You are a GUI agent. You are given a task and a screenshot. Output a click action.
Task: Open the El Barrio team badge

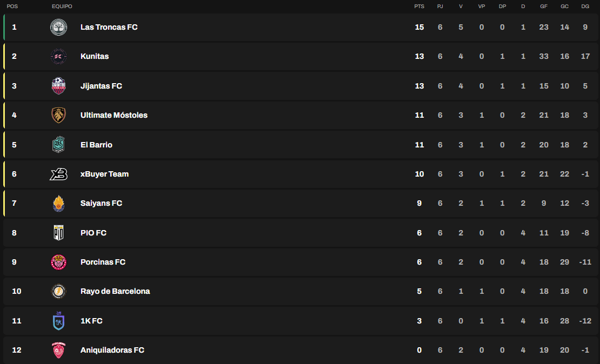[x=58, y=145]
